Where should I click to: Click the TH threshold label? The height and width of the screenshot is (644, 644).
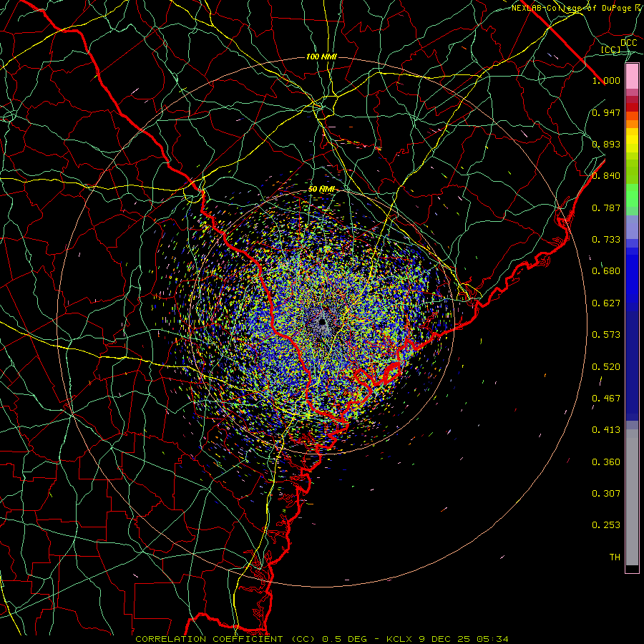615,557
